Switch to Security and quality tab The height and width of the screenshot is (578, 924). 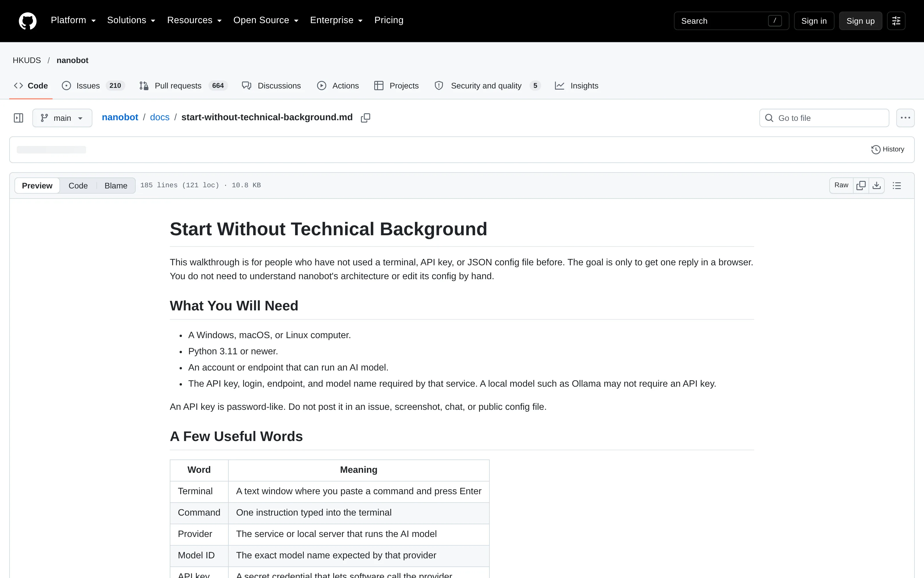tap(488, 86)
